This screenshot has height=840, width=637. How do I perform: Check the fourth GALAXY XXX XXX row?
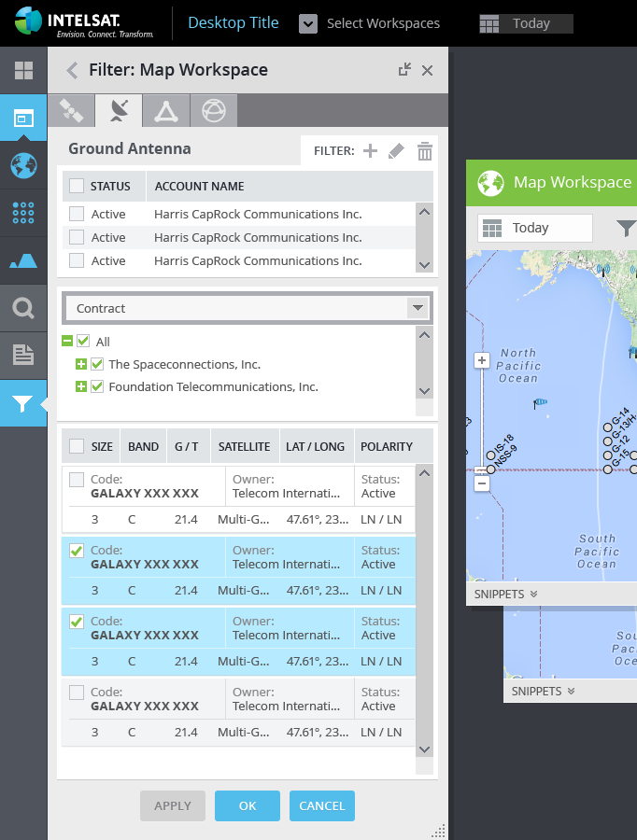(x=77, y=693)
